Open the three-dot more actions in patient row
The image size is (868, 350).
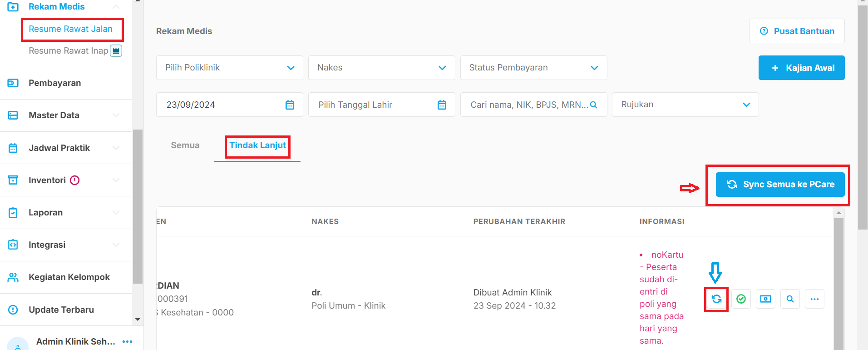[x=814, y=299]
